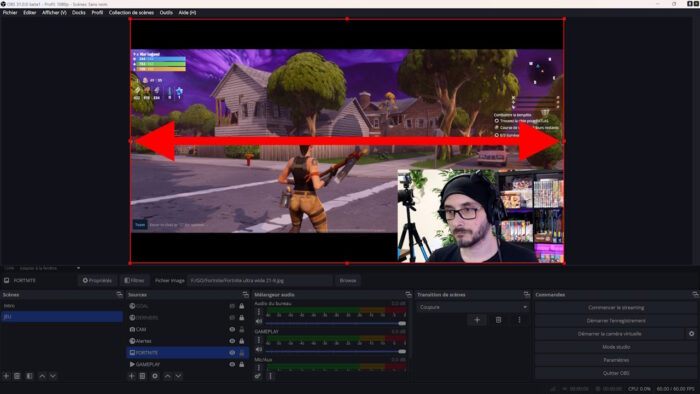Undock the Sources panel
The width and height of the screenshot is (700, 394).
point(246,294)
